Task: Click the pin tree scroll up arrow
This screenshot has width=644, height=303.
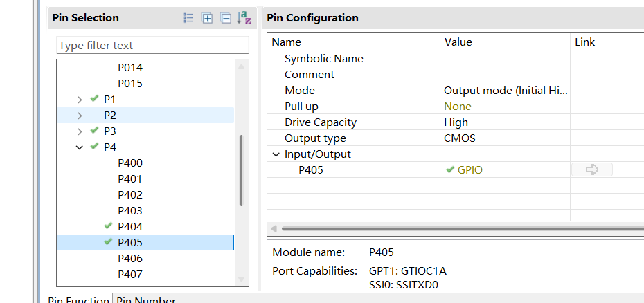Action: (x=242, y=66)
